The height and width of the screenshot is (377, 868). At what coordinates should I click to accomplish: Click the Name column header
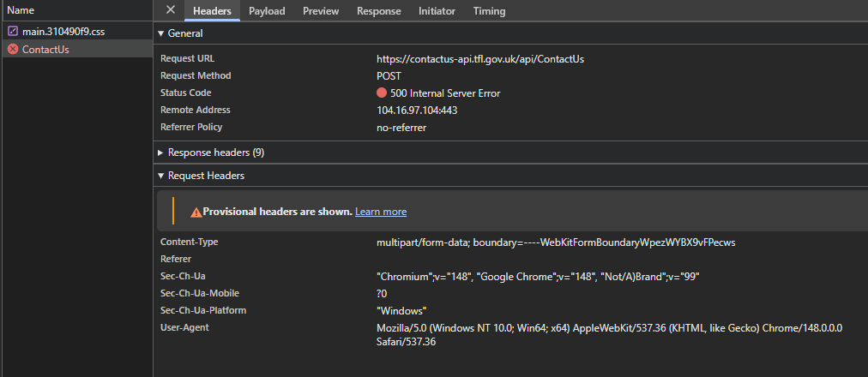pyautogui.click(x=77, y=10)
